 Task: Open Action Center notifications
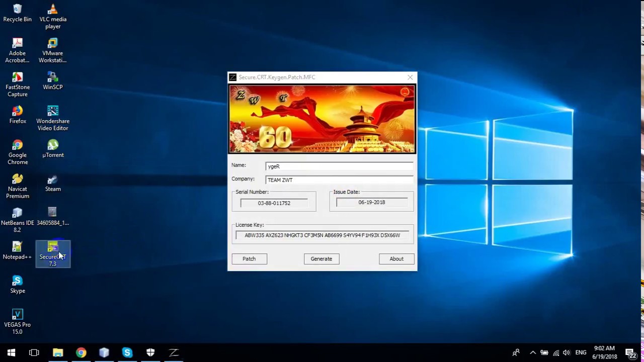click(630, 353)
